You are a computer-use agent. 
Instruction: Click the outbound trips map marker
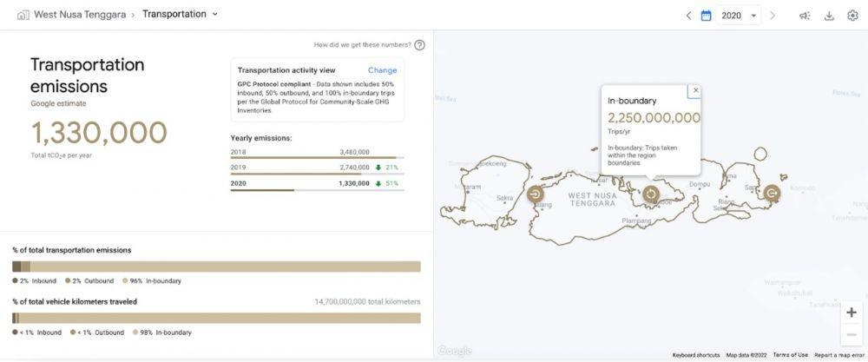[772, 194]
